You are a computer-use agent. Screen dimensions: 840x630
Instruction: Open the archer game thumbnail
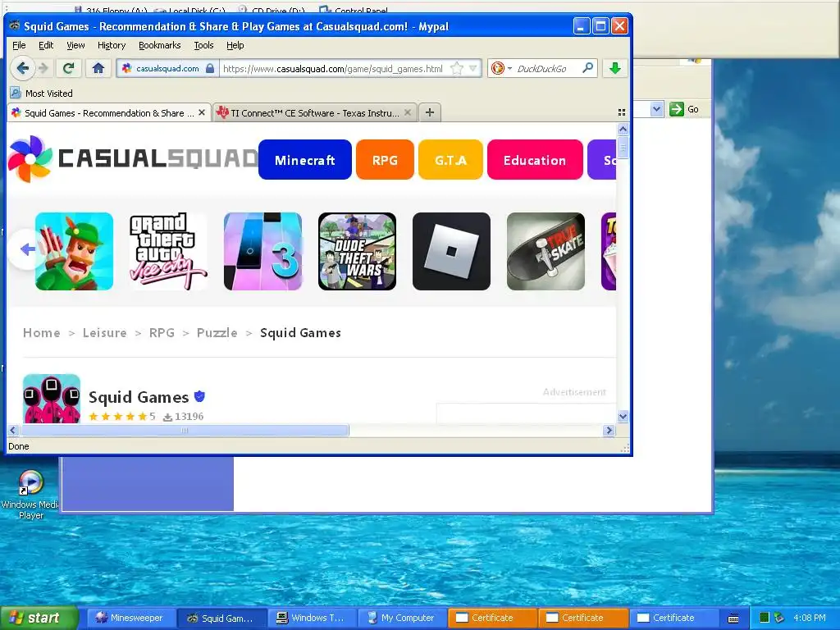pos(74,251)
